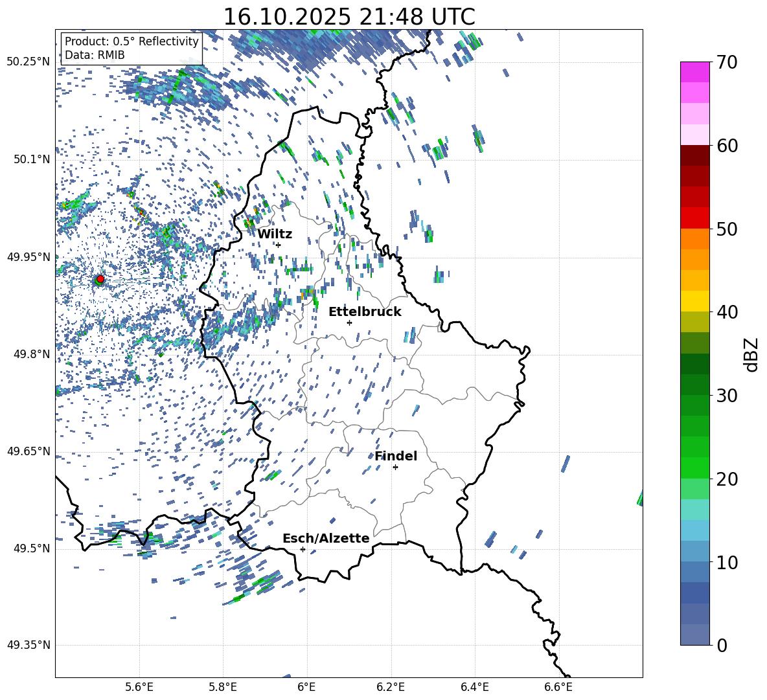This screenshot has width=767, height=700.
Task: Click the colorbar tick label 60
Action: (x=727, y=146)
